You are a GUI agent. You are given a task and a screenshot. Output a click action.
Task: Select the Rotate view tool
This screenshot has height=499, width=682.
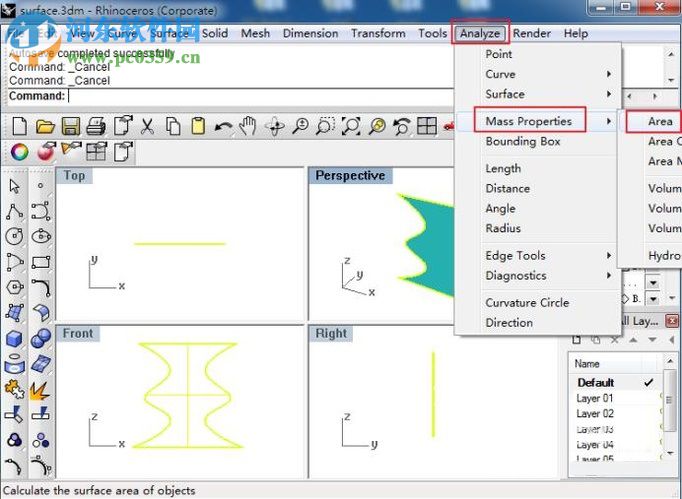275,127
